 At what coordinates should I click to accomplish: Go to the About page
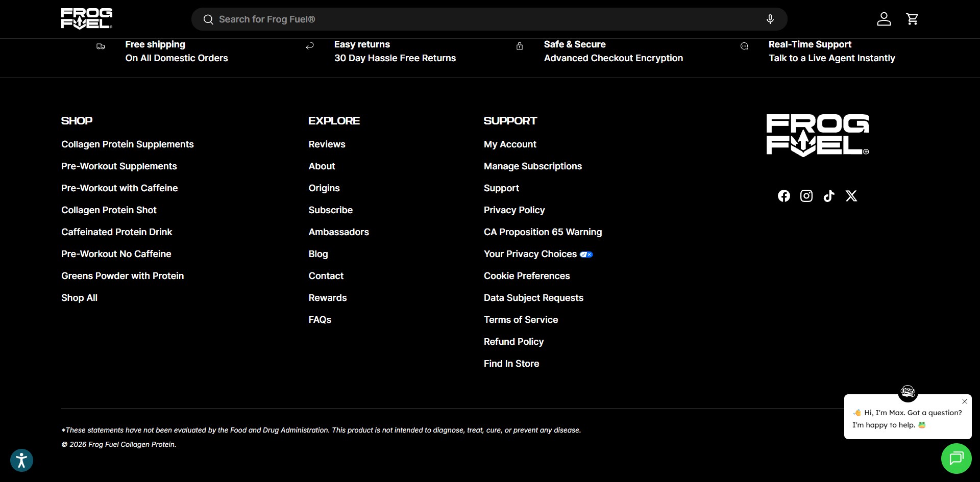click(322, 166)
